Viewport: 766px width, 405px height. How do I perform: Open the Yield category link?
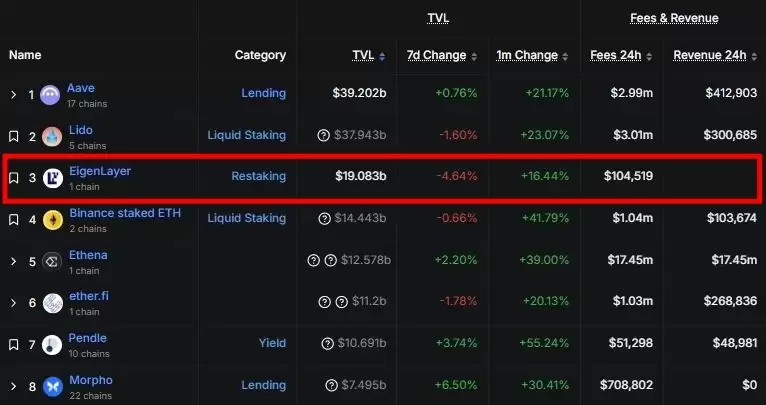[272, 343]
